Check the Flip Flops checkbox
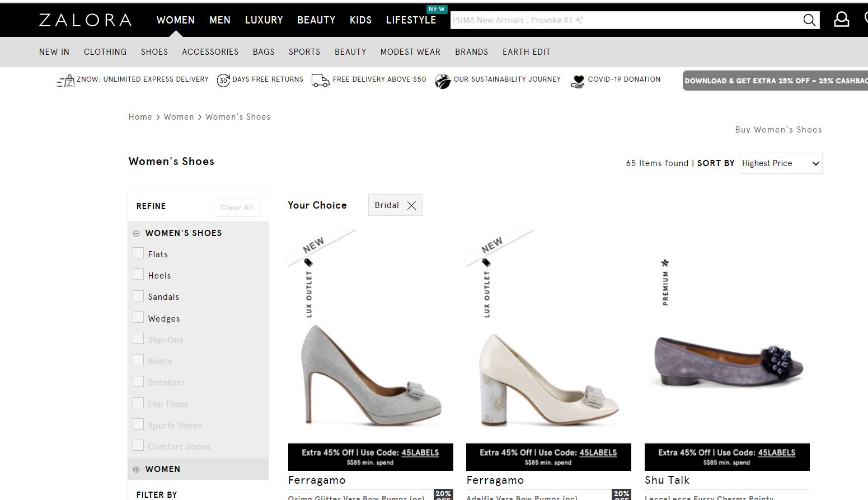The image size is (868, 500). coord(138,403)
